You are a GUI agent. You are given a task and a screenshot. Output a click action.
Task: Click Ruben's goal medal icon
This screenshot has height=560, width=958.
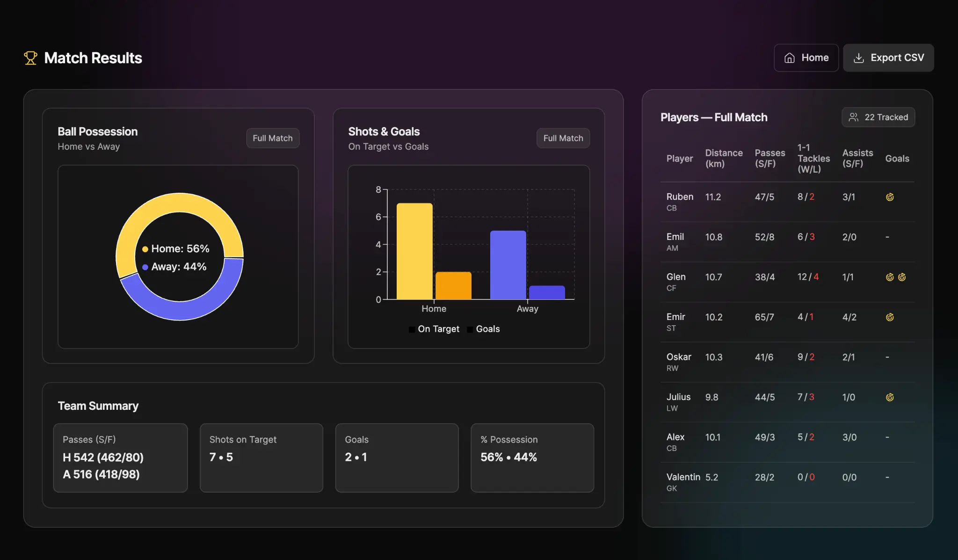890,197
